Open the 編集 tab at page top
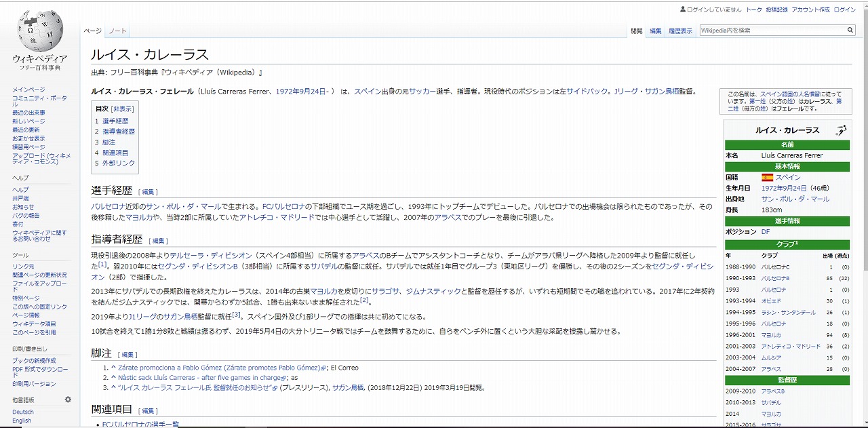The image size is (868, 428). point(655,31)
